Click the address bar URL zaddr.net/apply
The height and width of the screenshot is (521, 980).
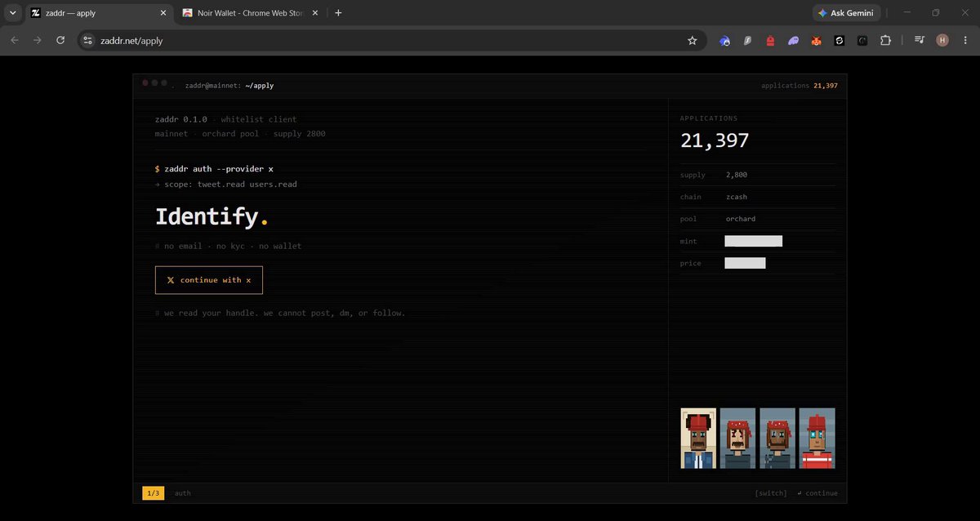[131, 40]
